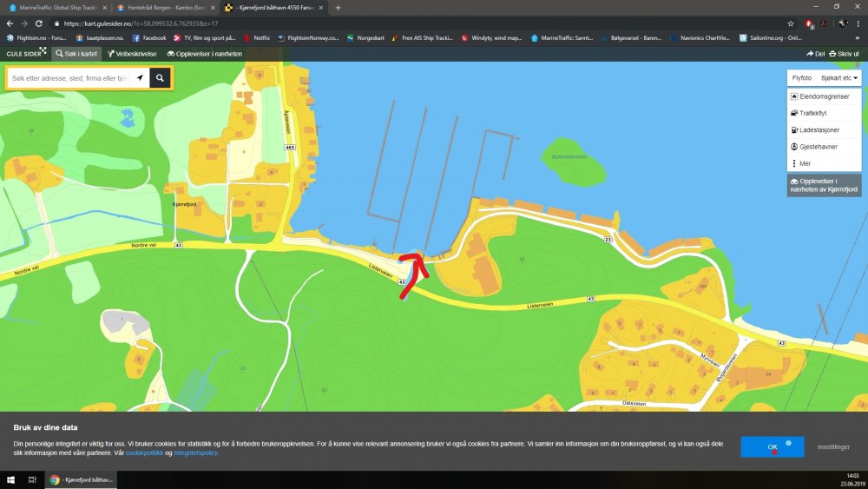
Task: Open the Bølgevarsel Barentswatch bookmark
Action: 630,37
